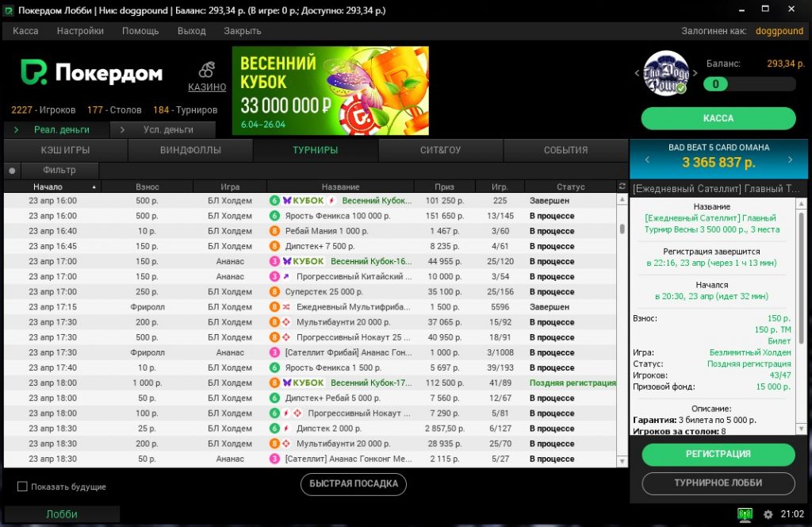Sort by Статус column header
The image size is (812, 527).
(571, 187)
